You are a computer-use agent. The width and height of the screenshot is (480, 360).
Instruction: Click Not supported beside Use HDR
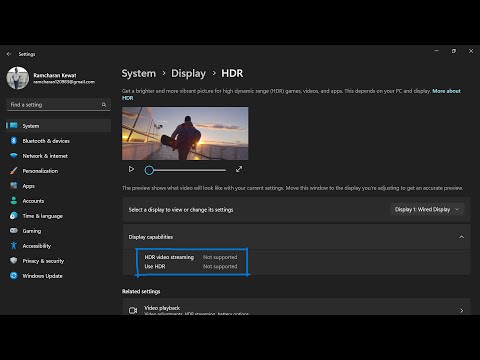pyautogui.click(x=220, y=266)
